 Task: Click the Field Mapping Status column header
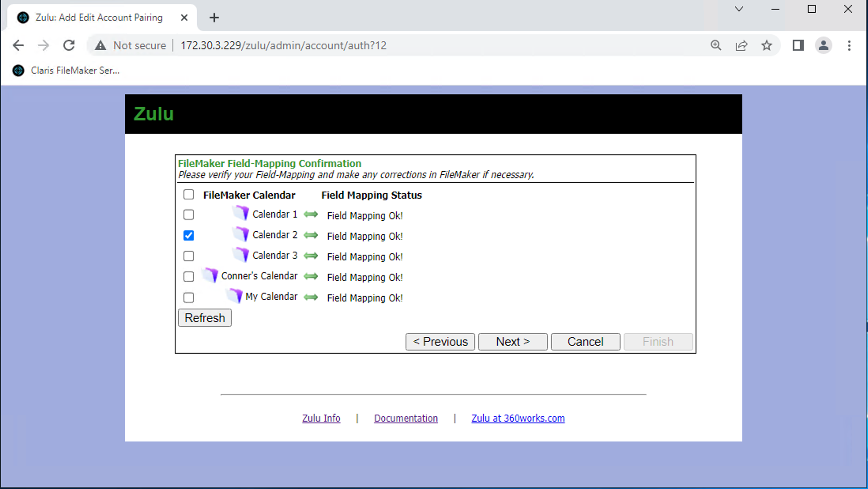coord(372,195)
